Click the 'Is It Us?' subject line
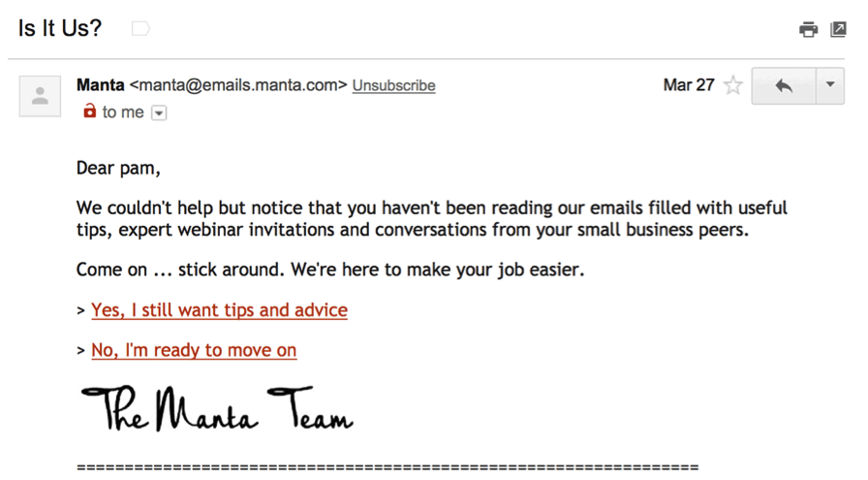Screen dimensions: 868x480 60,28
